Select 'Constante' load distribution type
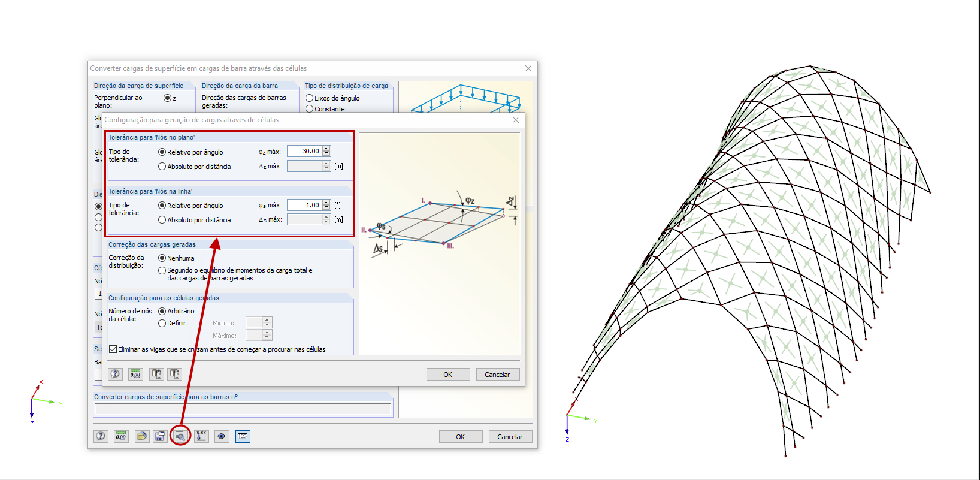The image size is (980, 480). click(x=309, y=109)
